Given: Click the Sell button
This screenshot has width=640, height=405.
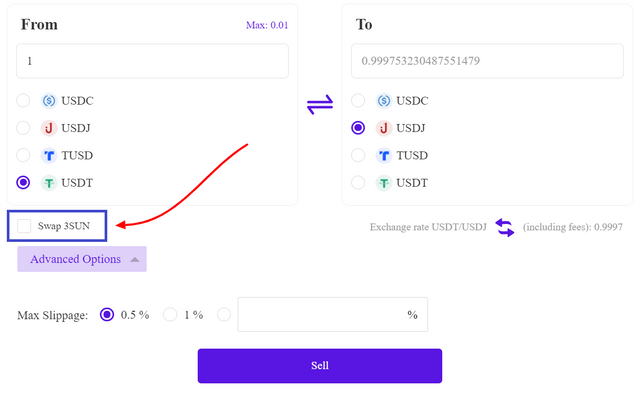Looking at the screenshot, I should pos(320,365).
